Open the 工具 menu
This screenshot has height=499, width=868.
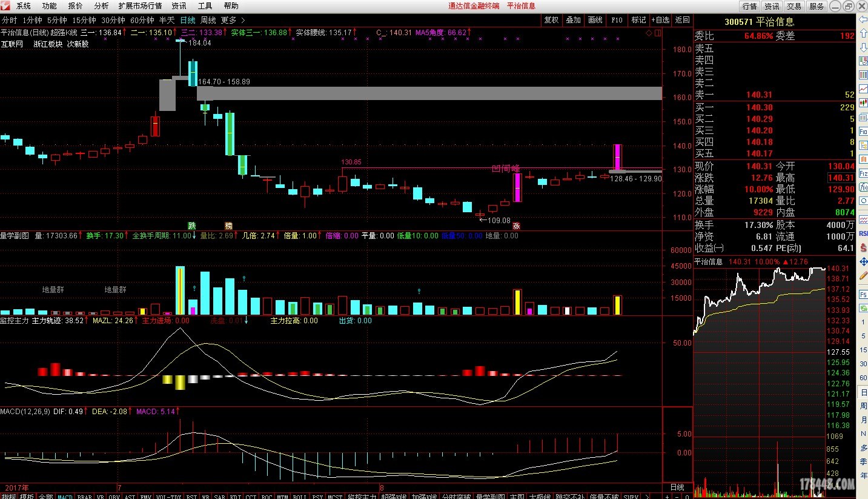coord(205,5)
